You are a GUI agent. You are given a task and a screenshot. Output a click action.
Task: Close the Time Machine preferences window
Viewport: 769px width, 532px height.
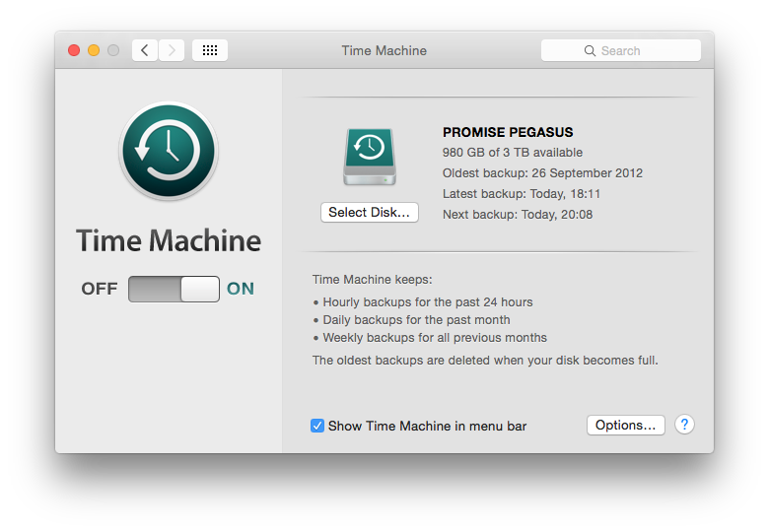(x=74, y=50)
